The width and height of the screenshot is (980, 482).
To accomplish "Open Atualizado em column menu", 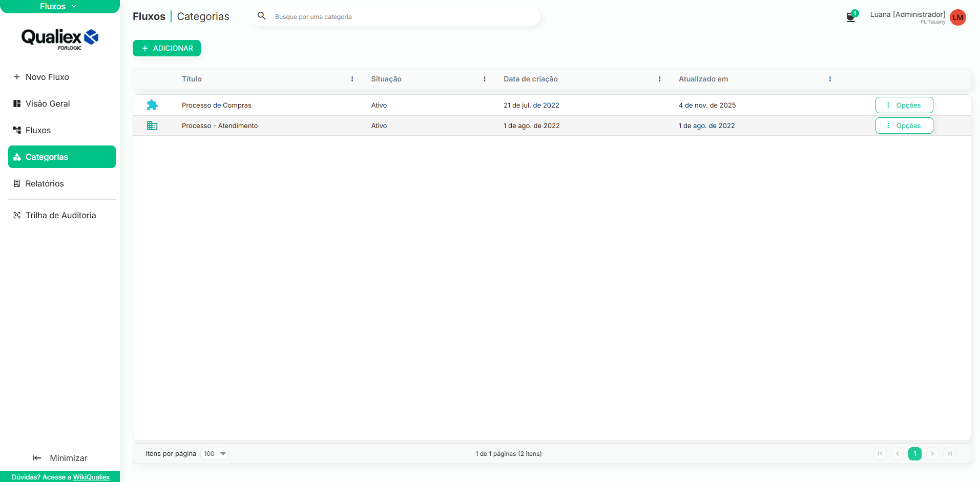I will coord(829,79).
